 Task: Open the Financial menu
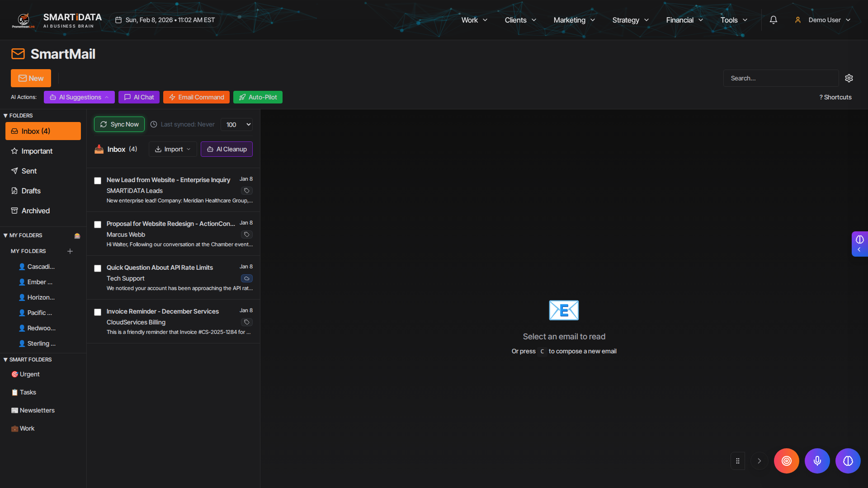(684, 20)
